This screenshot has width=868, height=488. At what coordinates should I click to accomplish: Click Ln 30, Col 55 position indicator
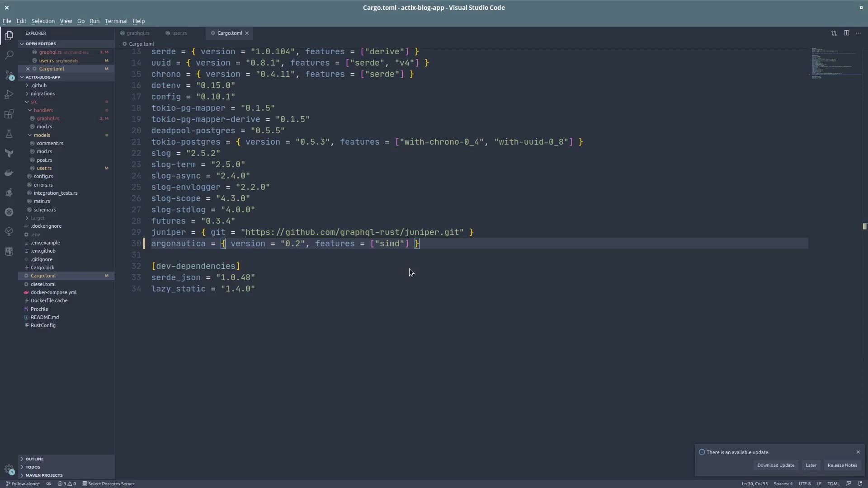[x=755, y=483]
